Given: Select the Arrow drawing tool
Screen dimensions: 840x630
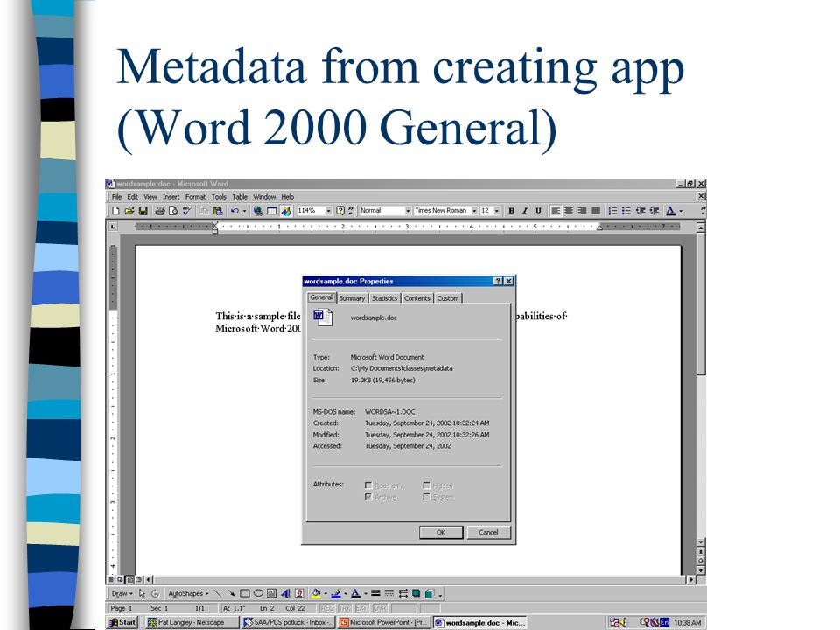Looking at the screenshot, I should (231, 593).
